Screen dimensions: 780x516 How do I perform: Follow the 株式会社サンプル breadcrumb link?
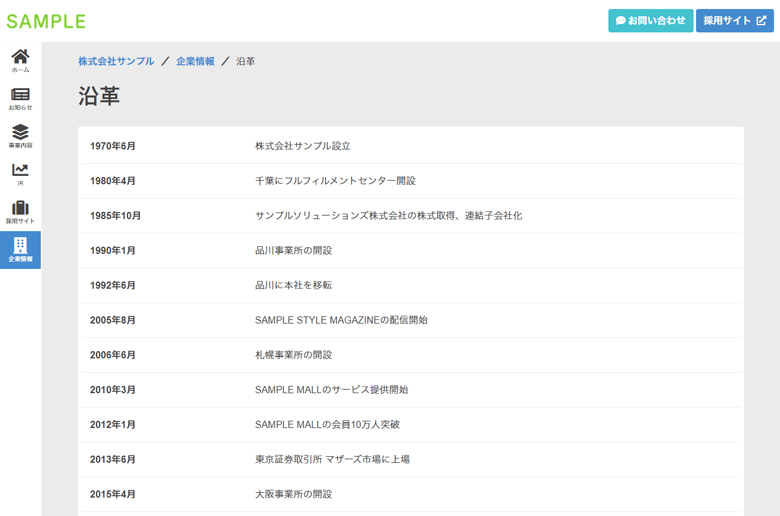[116, 61]
